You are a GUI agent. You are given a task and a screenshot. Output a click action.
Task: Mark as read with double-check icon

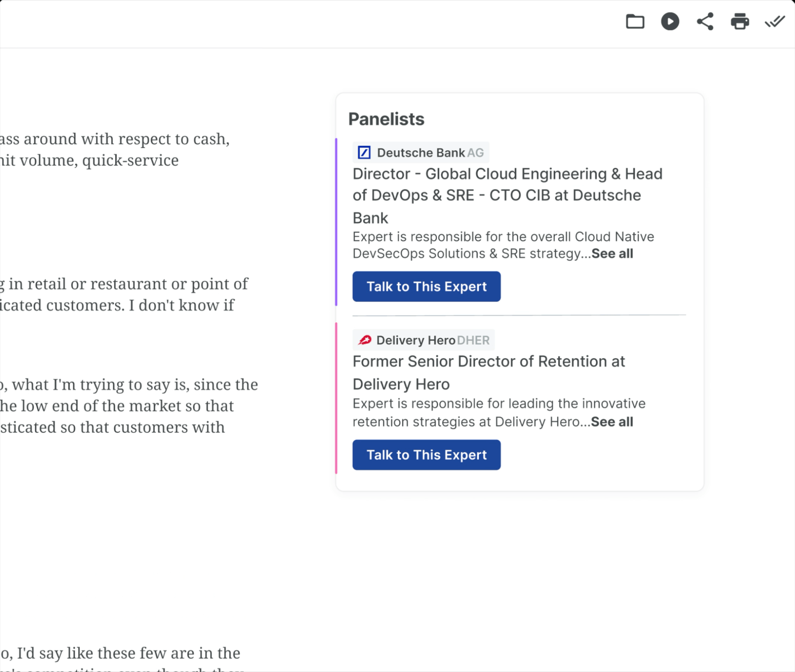point(774,21)
